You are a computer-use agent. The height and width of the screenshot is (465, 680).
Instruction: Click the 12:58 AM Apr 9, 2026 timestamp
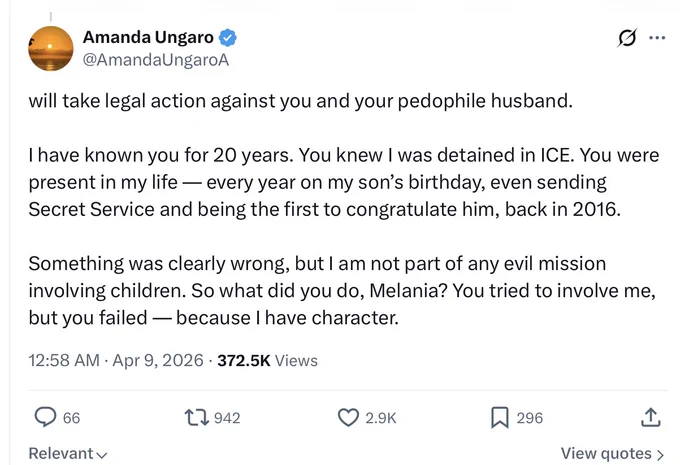(116, 360)
